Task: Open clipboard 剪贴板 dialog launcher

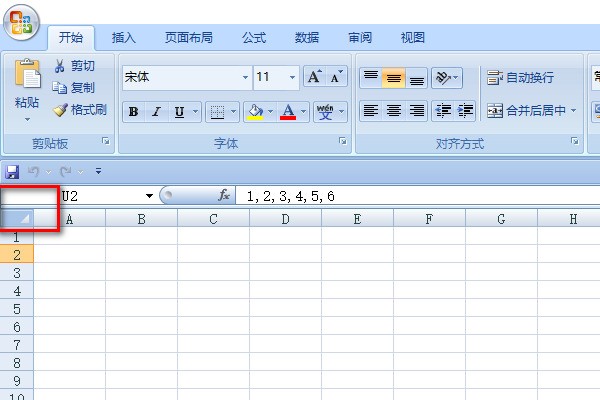Action: 106,142
